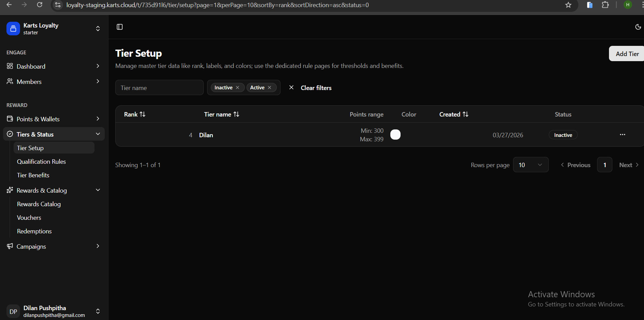644x320 pixels.
Task: Sort the table by Tier name
Action: 221,114
